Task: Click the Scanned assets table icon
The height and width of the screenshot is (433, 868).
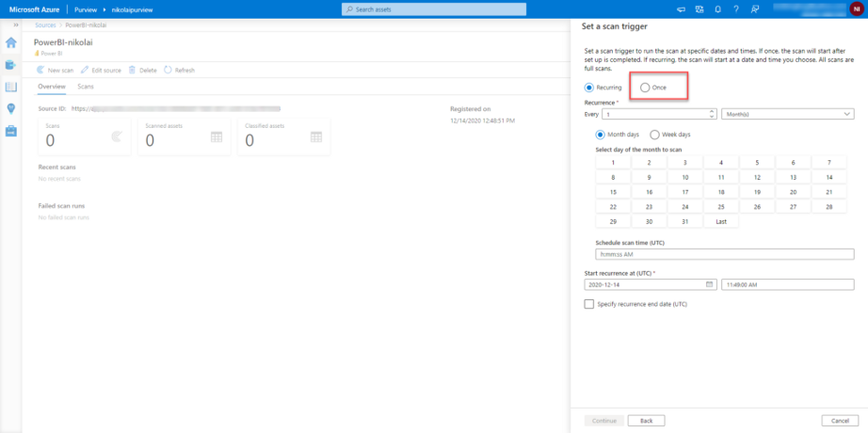Action: (x=217, y=137)
